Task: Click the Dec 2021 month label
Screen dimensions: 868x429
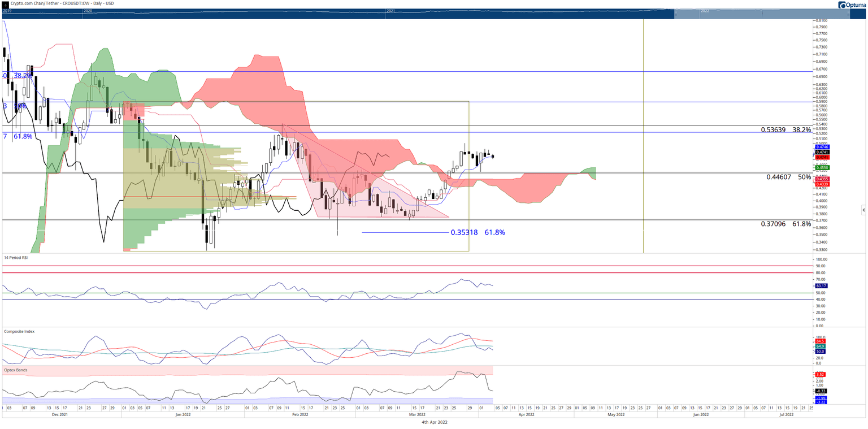Action: pos(60,414)
